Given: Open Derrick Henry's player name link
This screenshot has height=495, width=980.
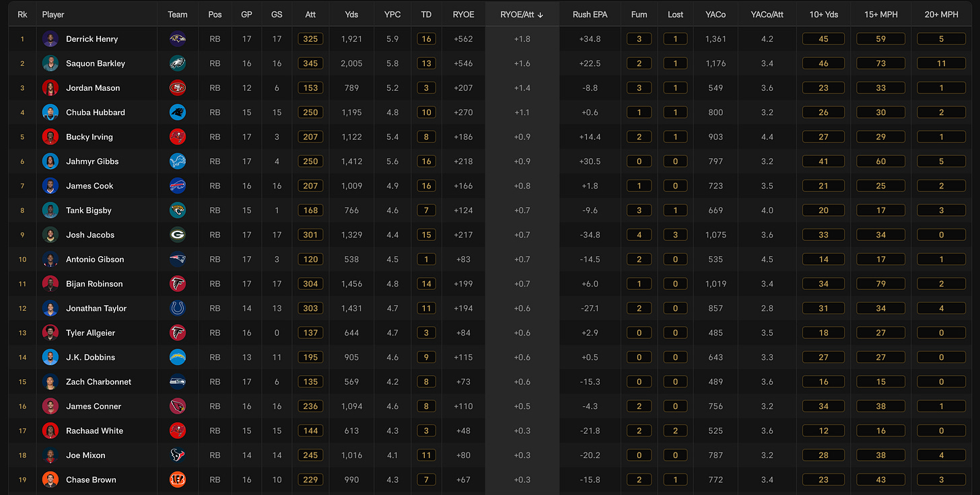Looking at the screenshot, I should point(92,39).
